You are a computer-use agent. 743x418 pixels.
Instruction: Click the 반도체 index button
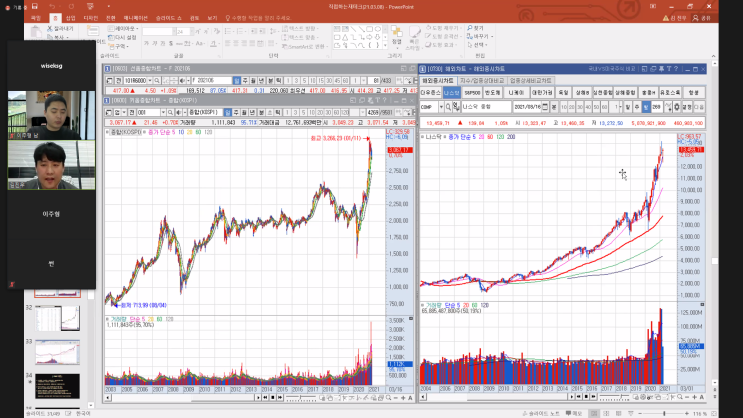tap(493, 93)
